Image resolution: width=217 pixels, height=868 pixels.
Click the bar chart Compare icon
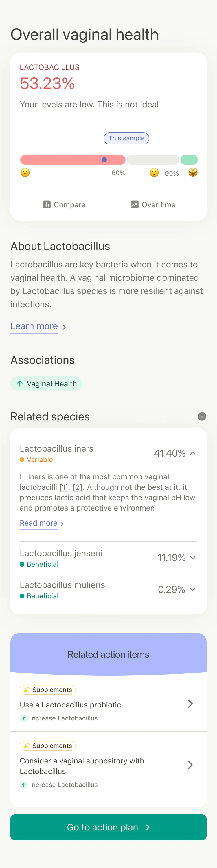click(47, 204)
